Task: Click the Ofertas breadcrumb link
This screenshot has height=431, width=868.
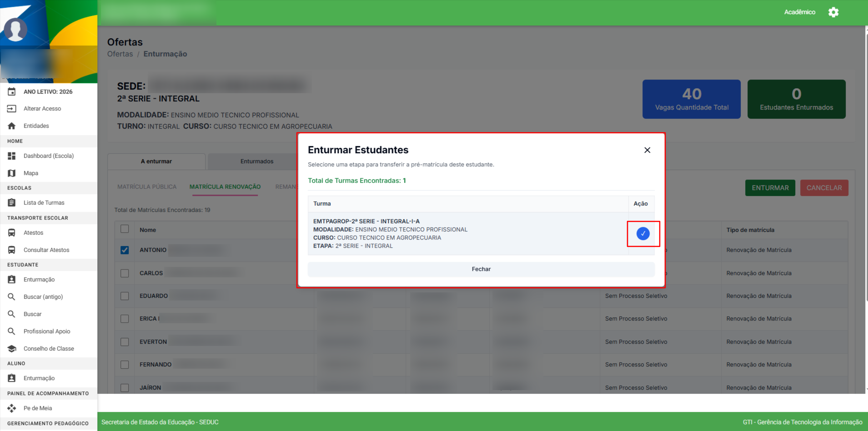Action: pos(120,54)
